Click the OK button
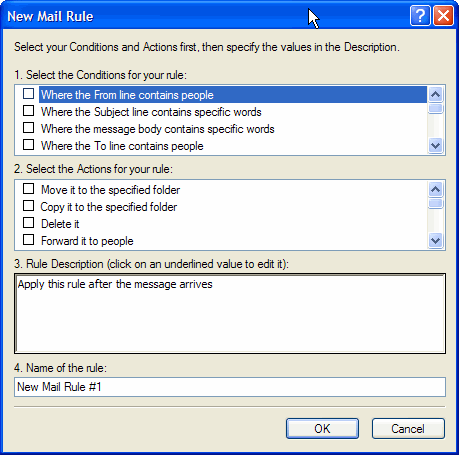Screen dimensions: 459x455 click(322, 429)
